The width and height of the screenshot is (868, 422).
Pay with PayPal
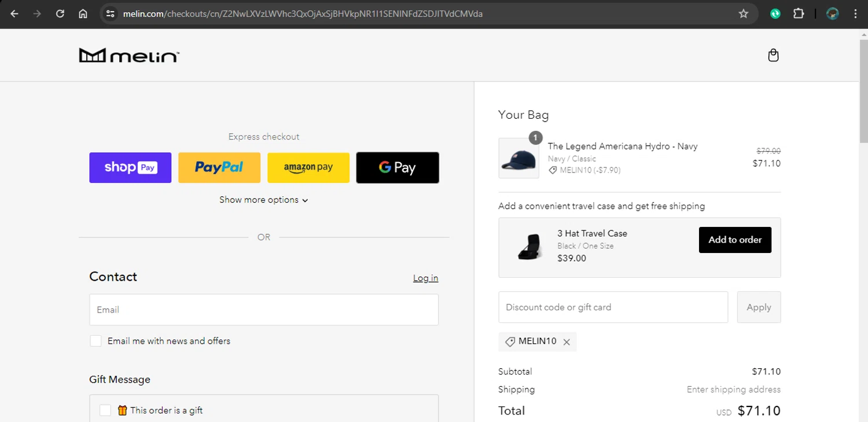pyautogui.click(x=219, y=168)
